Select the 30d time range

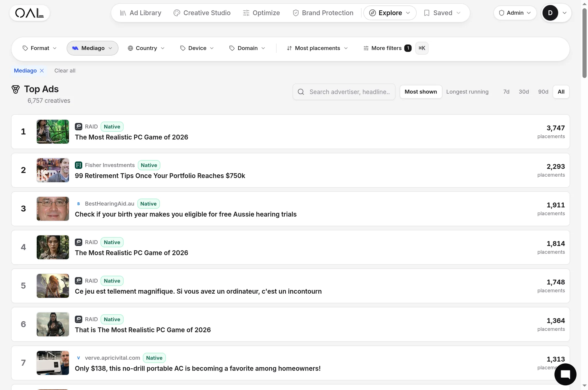click(524, 92)
